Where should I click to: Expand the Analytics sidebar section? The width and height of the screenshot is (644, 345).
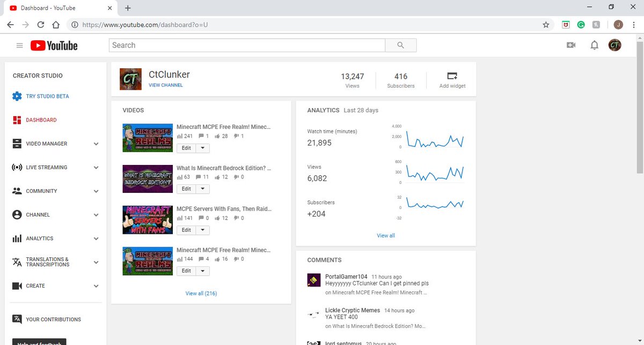96,238
